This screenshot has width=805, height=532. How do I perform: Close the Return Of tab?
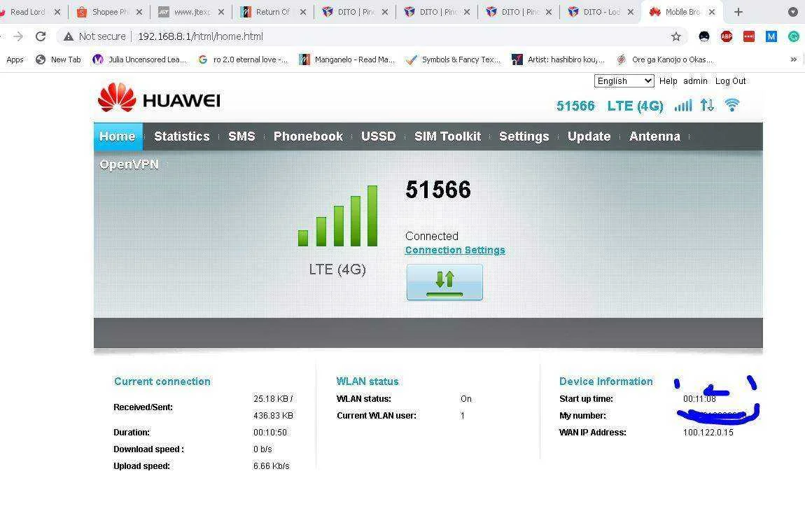[x=303, y=12]
